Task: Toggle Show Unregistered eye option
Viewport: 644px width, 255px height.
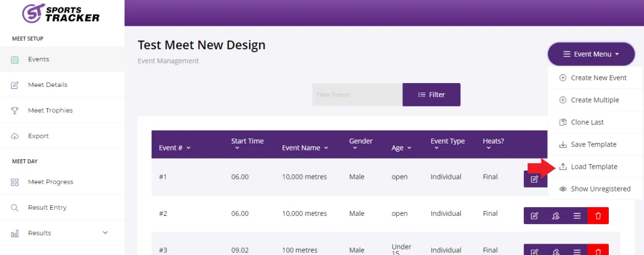Action: coord(595,189)
